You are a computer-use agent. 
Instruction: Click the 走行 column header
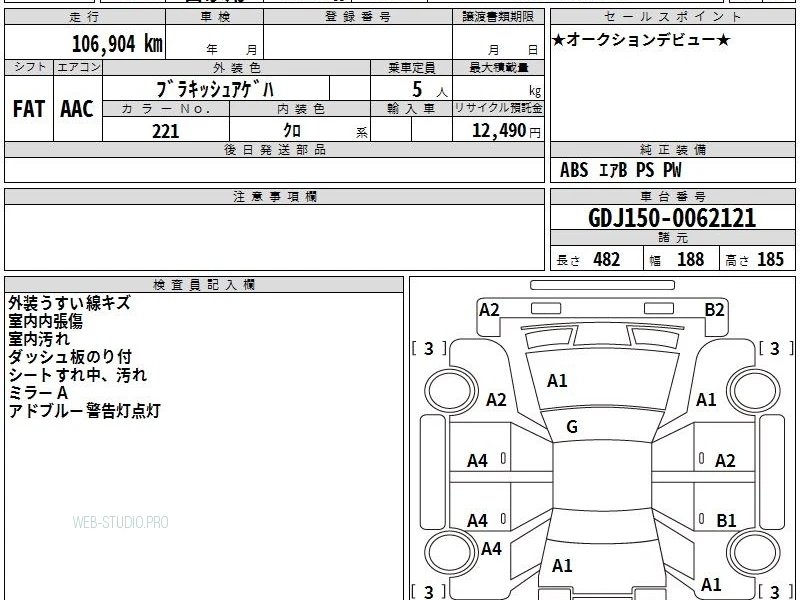click(85, 17)
